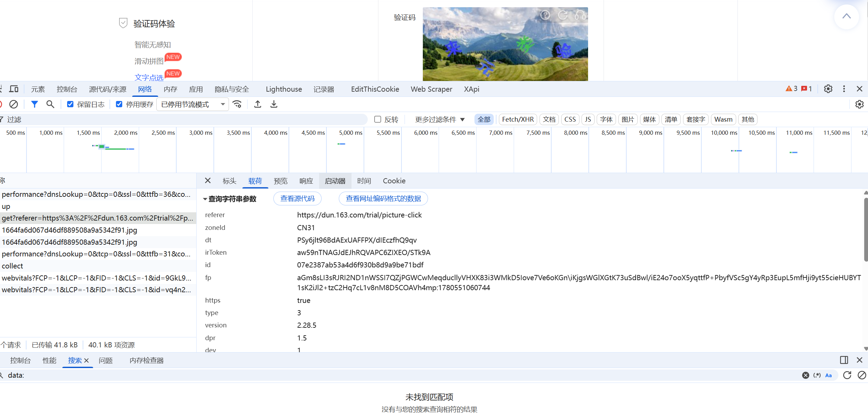The image size is (868, 417).
Task: Open the throttling mode dropdown
Action: click(193, 104)
